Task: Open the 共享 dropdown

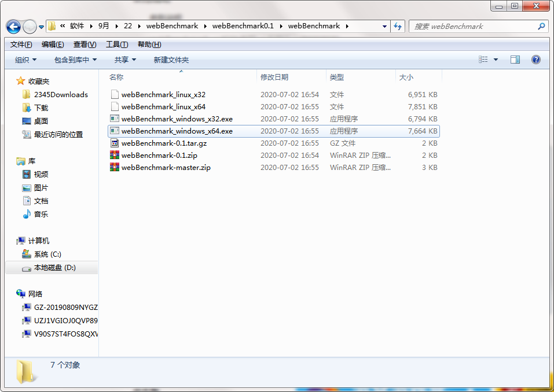Action: (x=125, y=60)
